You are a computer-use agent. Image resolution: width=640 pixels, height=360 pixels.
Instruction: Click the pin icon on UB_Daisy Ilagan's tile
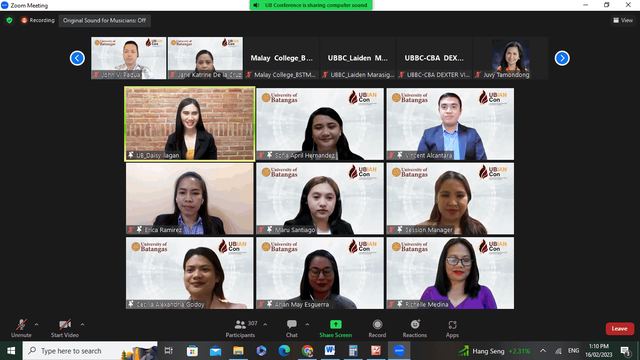pyautogui.click(x=131, y=155)
